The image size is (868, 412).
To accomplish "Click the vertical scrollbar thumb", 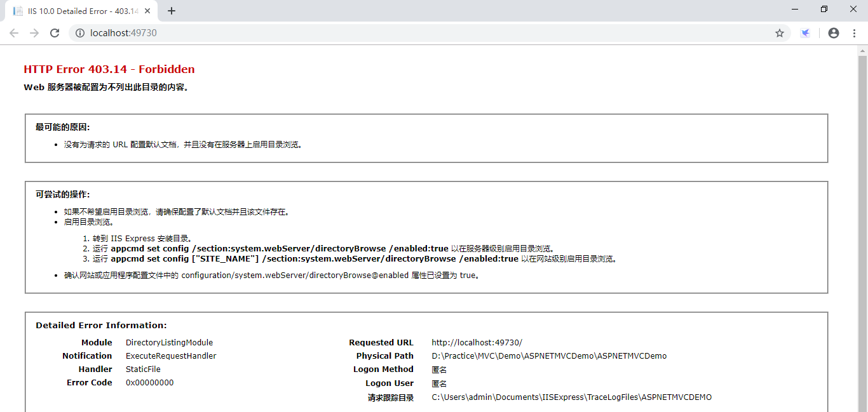I will pyautogui.click(x=862, y=234).
